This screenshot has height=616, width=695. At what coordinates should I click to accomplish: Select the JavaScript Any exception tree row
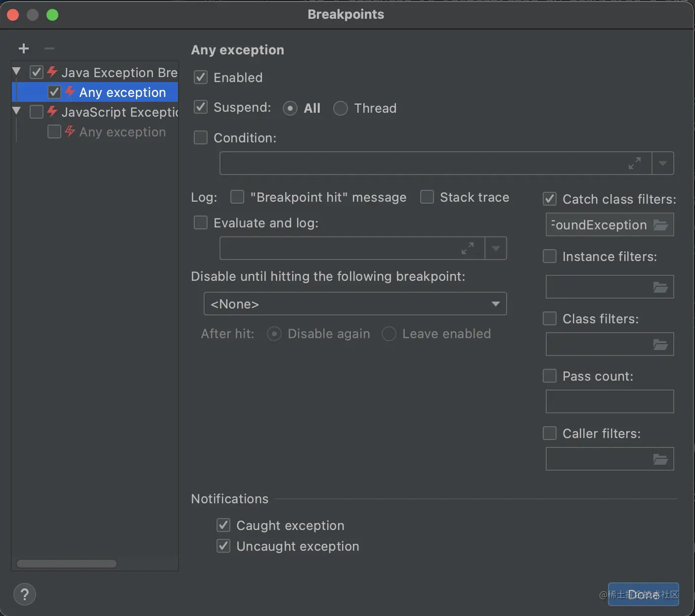pos(95,132)
